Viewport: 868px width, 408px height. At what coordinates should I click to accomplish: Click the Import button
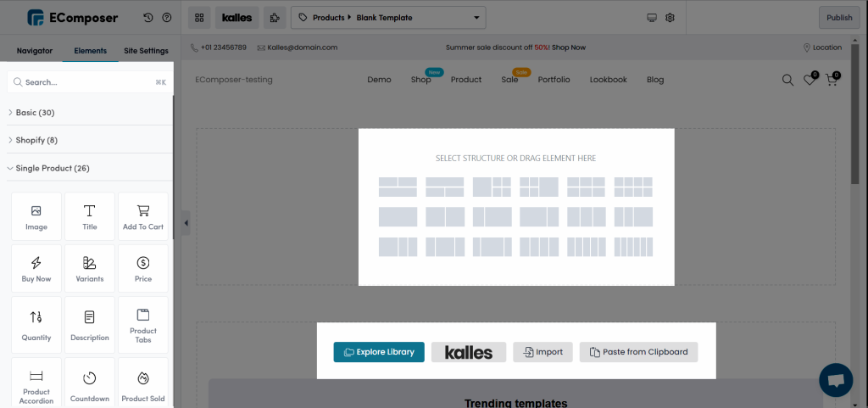(542, 352)
